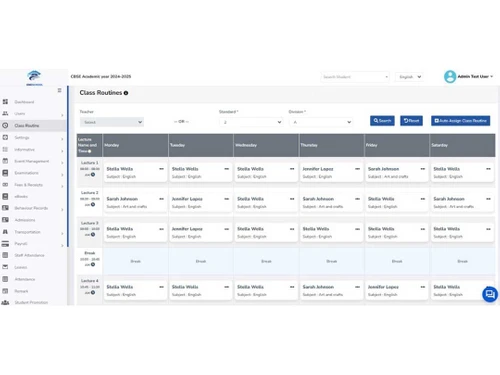Click the Leaves envelope icon
500x375 pixels.
5,267
